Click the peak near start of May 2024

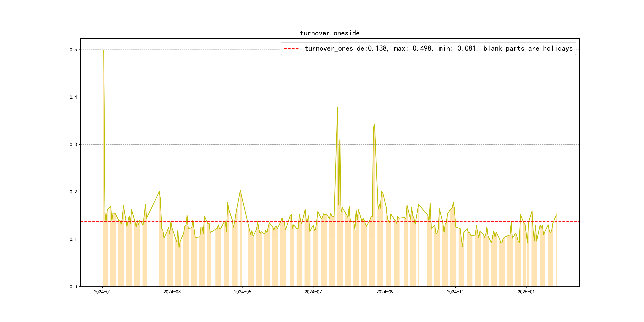pos(240,190)
